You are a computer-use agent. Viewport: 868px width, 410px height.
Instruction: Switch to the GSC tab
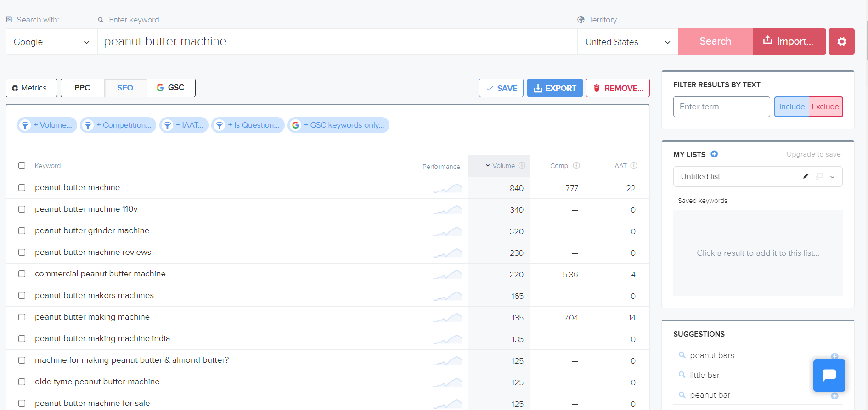click(171, 88)
